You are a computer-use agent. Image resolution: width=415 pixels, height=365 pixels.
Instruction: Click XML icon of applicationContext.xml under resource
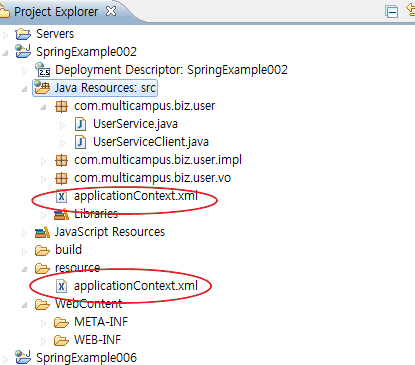pos(61,286)
